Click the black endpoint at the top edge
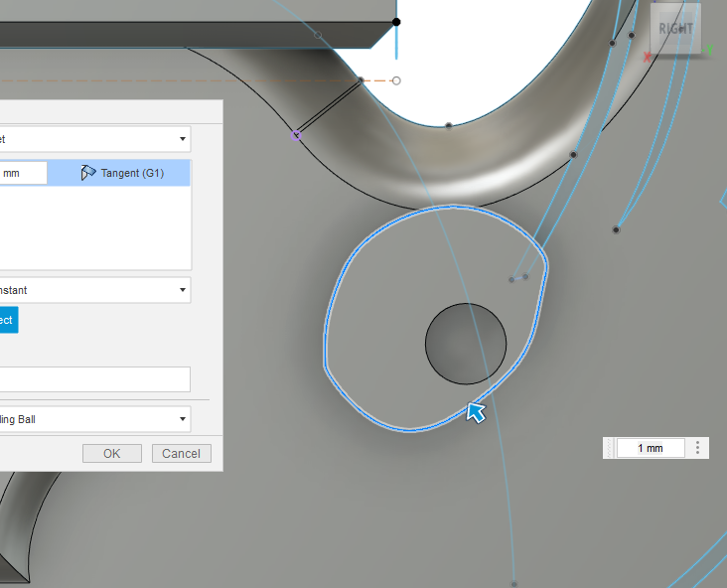Image resolution: width=727 pixels, height=588 pixels. (x=396, y=22)
